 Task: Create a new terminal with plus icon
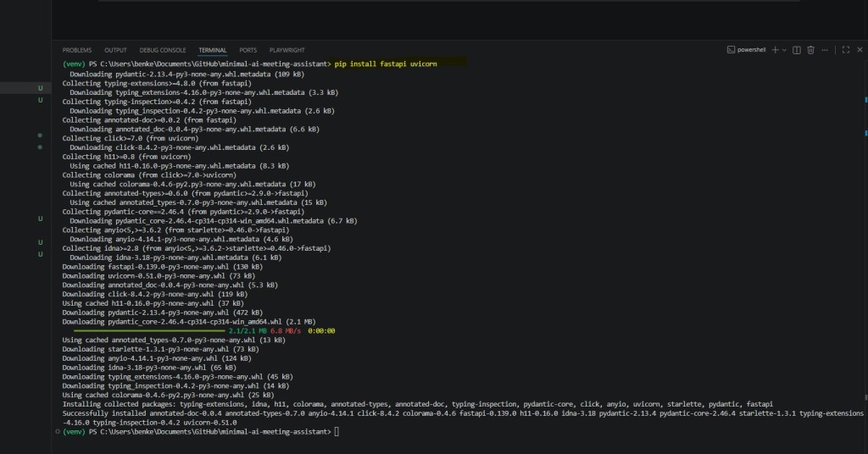pyautogui.click(x=775, y=50)
